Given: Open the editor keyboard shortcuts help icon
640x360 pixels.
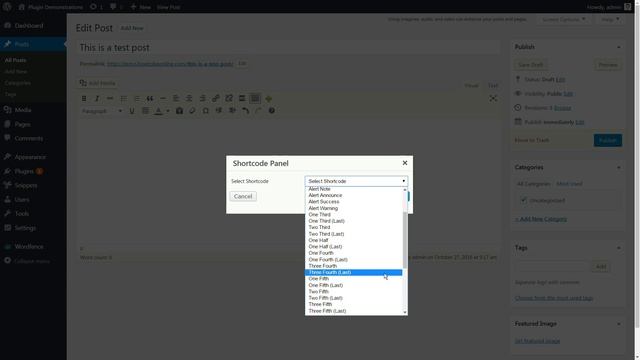Looking at the screenshot, I should pos(271,111).
